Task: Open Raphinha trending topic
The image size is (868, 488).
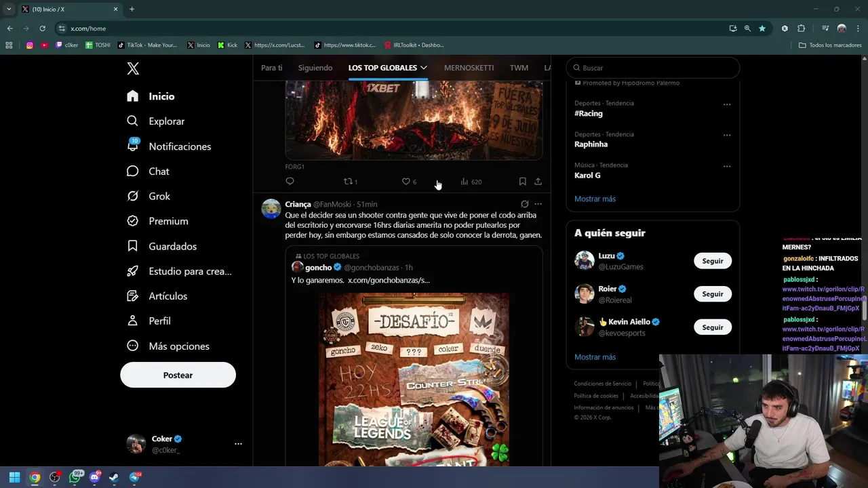Action: pos(591,144)
